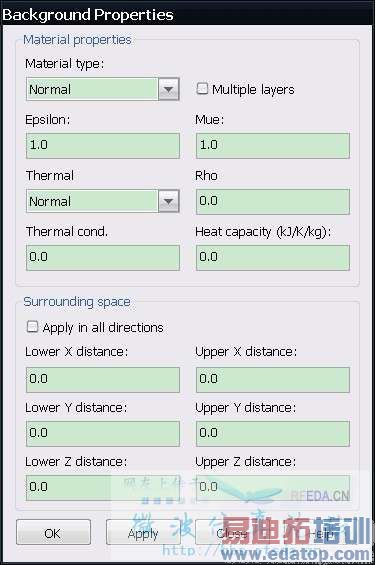Screen dimensions: 375x565
Task: Focus the Upper Z distance field
Action: click(x=273, y=488)
